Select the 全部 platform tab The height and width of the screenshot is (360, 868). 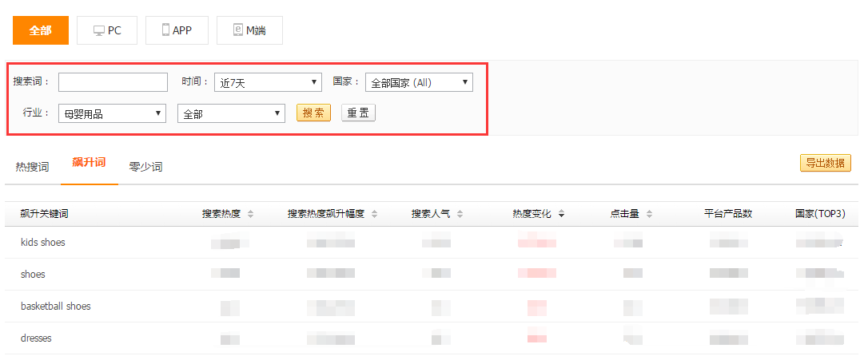coord(40,30)
